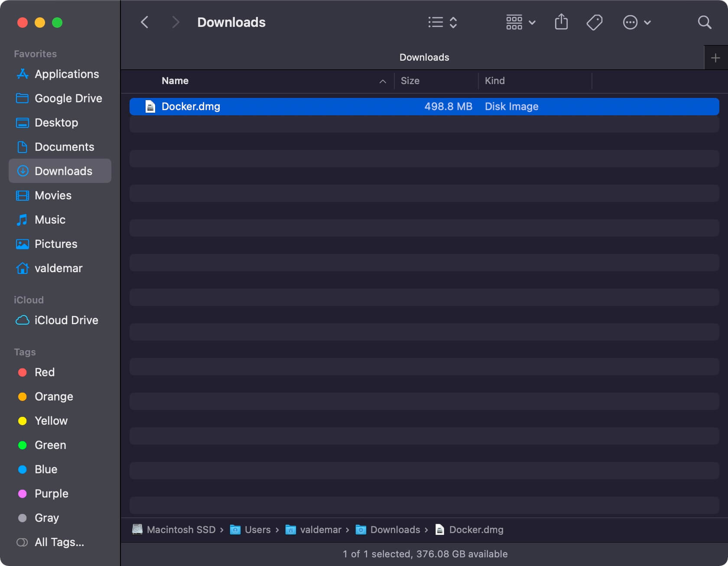Open Documents in the sidebar

pos(60,147)
